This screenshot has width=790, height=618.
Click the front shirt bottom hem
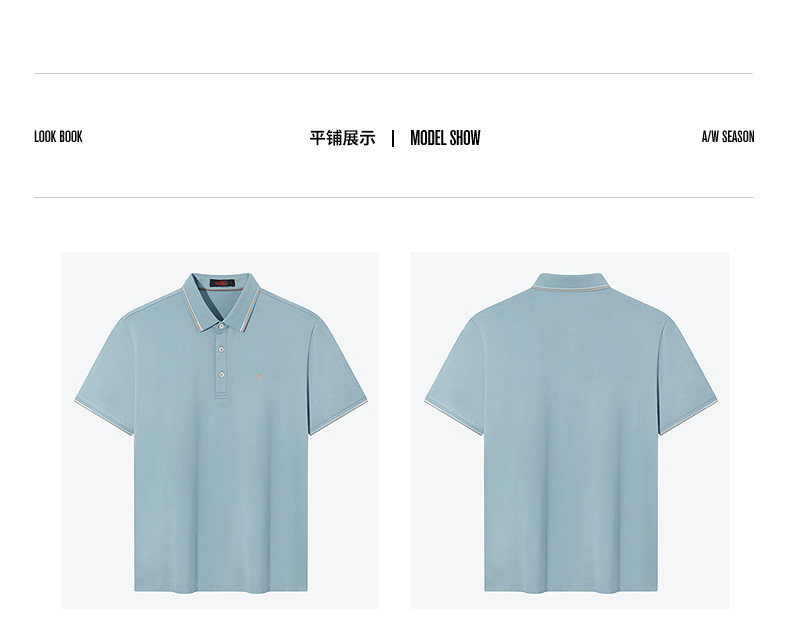pyautogui.click(x=221, y=588)
